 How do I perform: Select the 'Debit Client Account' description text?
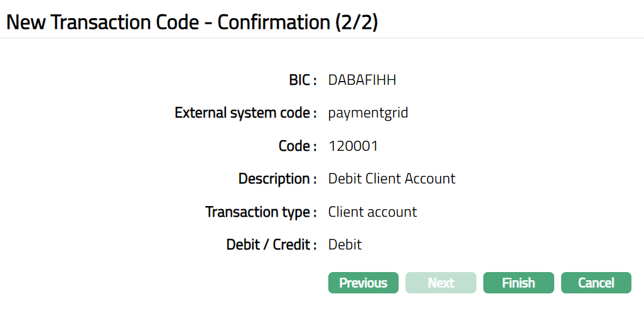tap(392, 178)
